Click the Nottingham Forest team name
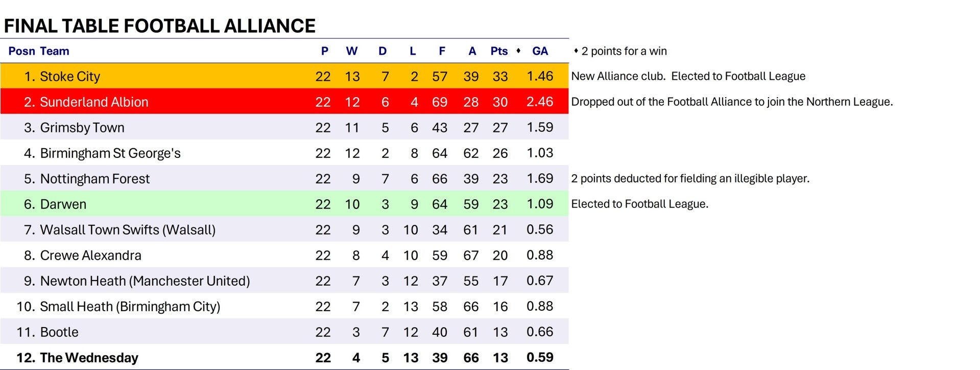 point(95,179)
